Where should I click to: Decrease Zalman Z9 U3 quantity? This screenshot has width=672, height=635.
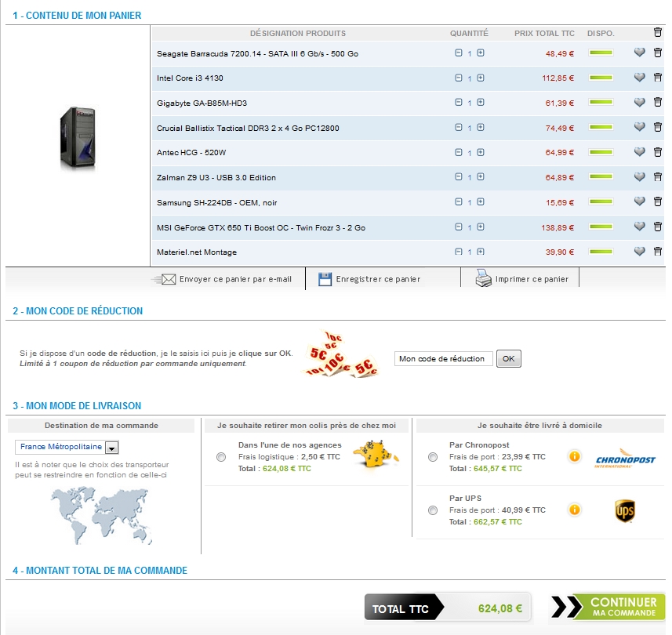459,176
